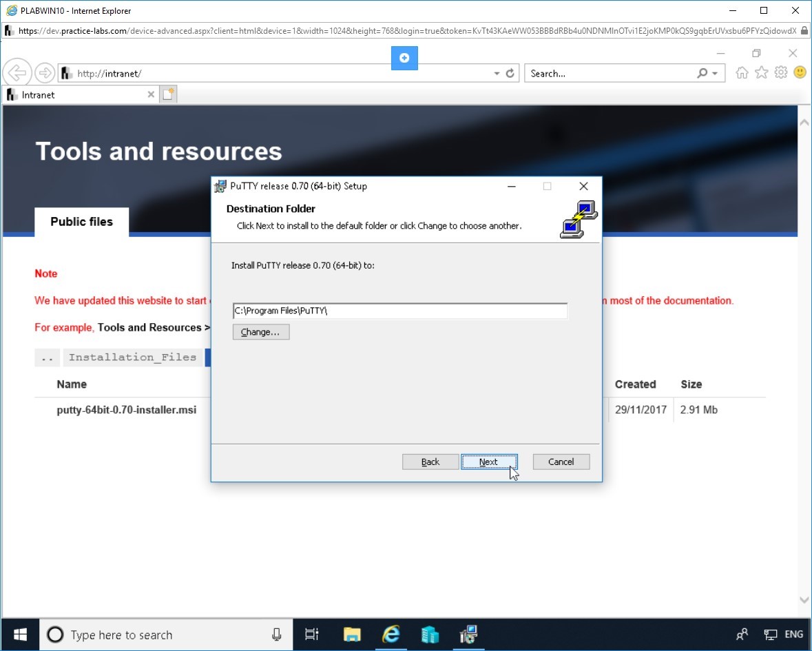This screenshot has width=812, height=651.
Task: Open Favorites star icon
Action: pos(761,73)
